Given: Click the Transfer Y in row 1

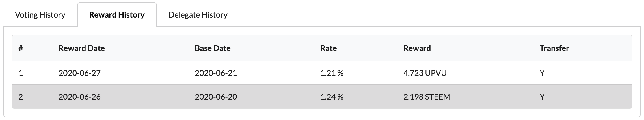Looking at the screenshot, I should pyautogui.click(x=542, y=73).
